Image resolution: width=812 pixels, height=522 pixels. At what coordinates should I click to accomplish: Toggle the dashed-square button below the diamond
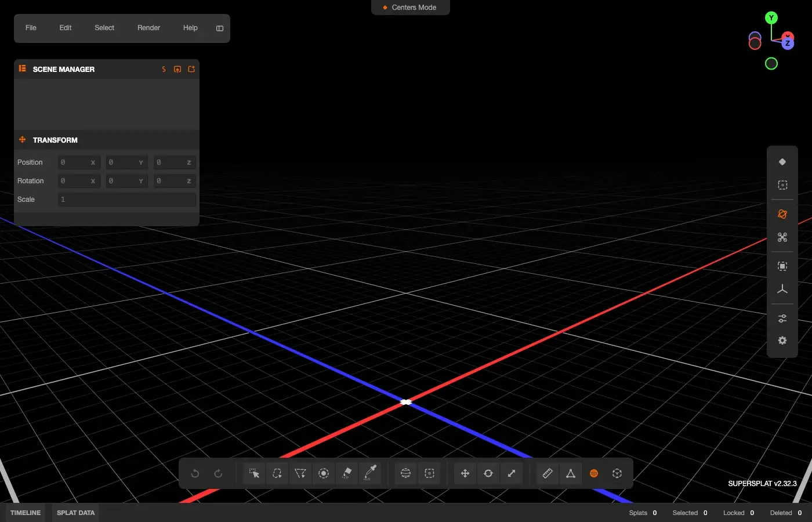[782, 185]
